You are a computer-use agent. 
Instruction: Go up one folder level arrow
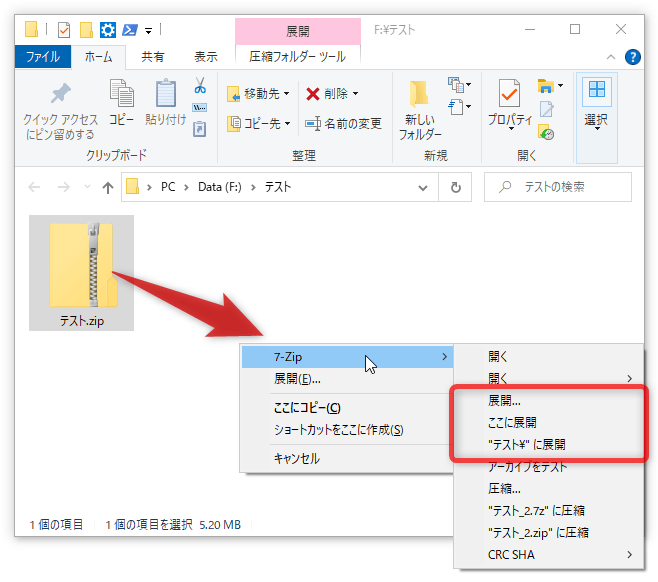[108, 188]
